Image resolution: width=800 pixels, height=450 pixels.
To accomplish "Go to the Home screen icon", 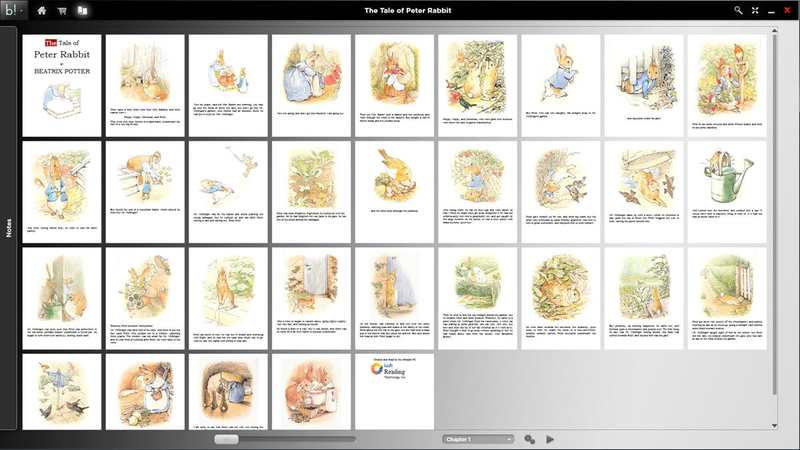I will pos(42,10).
